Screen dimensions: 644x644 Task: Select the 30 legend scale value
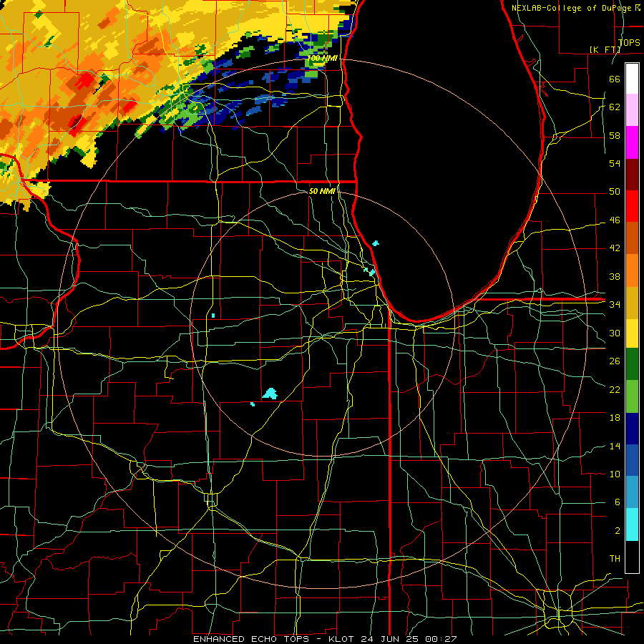click(x=615, y=333)
